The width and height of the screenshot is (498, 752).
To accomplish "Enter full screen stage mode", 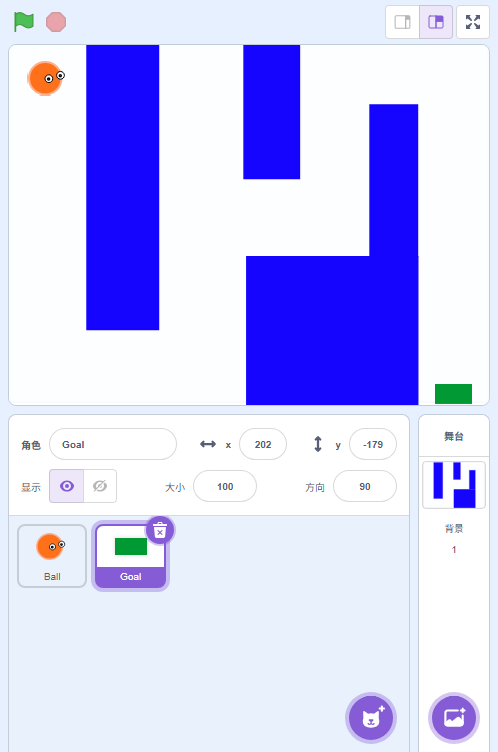I will click(473, 22).
